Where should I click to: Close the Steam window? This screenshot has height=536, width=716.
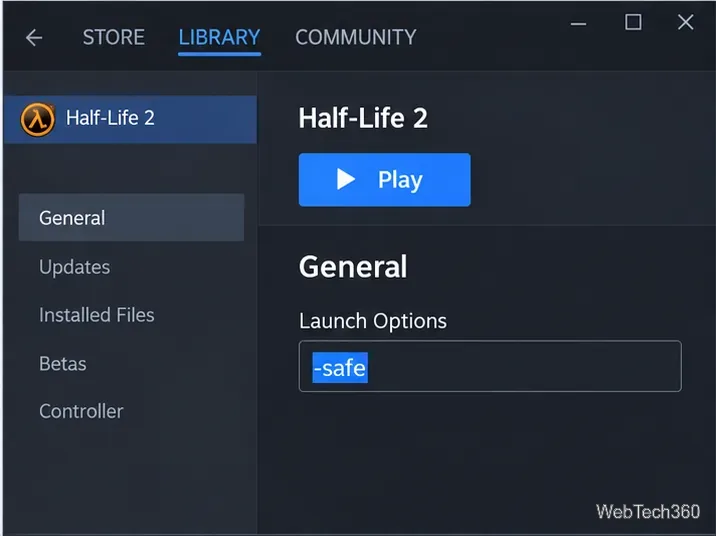coord(685,22)
